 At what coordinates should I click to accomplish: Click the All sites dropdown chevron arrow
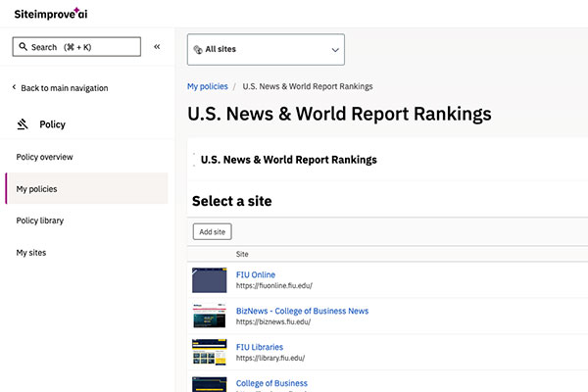335,50
